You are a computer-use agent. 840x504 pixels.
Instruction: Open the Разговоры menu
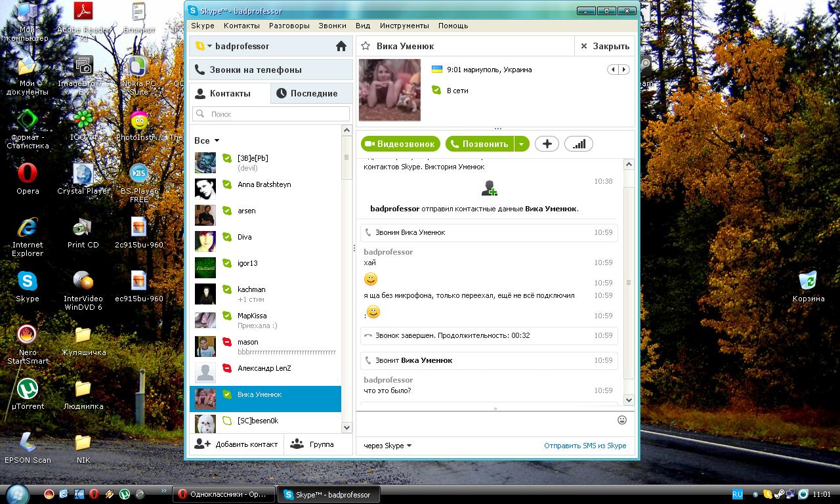coord(289,26)
